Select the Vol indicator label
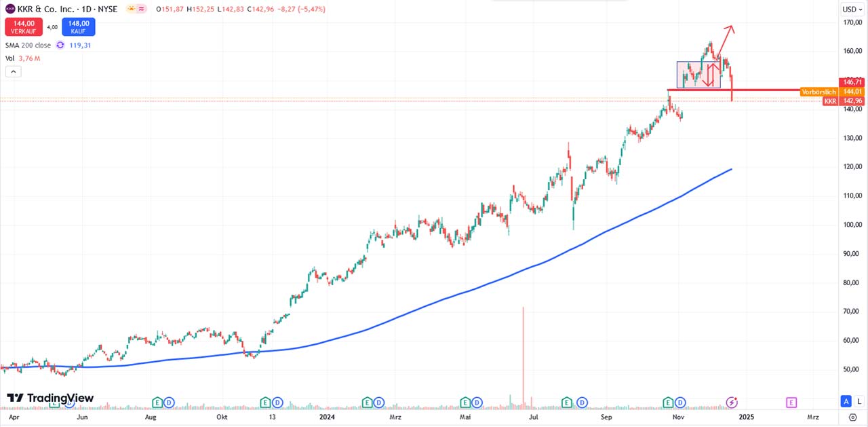 [x=10, y=58]
